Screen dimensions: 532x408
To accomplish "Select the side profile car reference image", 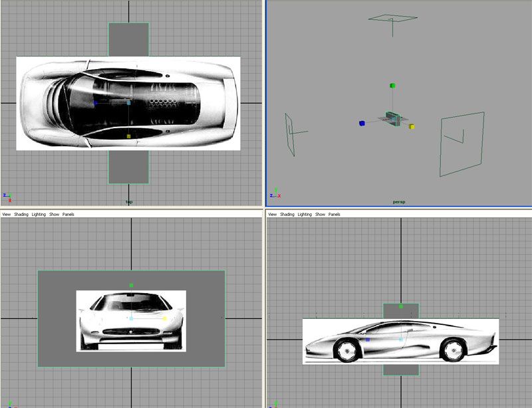I will 401,342.
